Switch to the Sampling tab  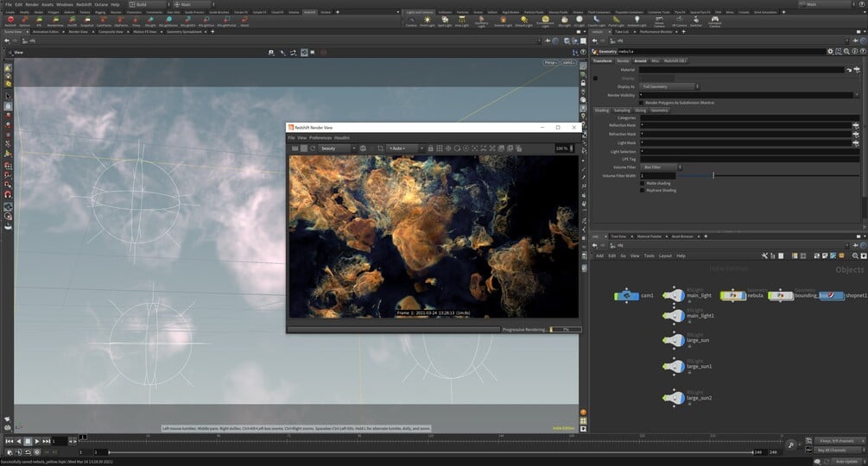tap(622, 110)
